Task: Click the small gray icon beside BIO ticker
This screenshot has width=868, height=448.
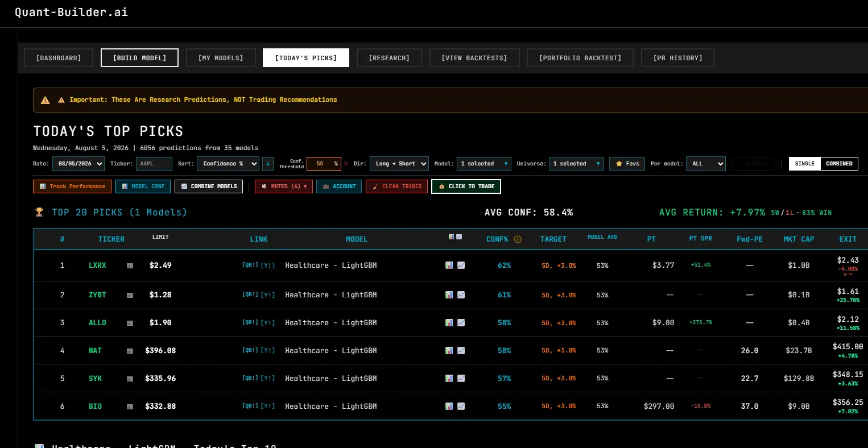Action: point(130,406)
